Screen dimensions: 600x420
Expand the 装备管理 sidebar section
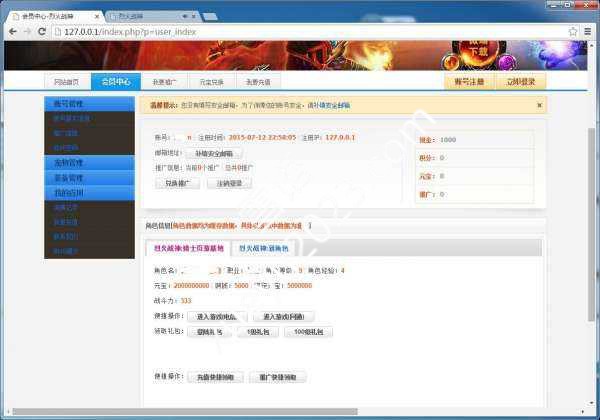(x=90, y=177)
